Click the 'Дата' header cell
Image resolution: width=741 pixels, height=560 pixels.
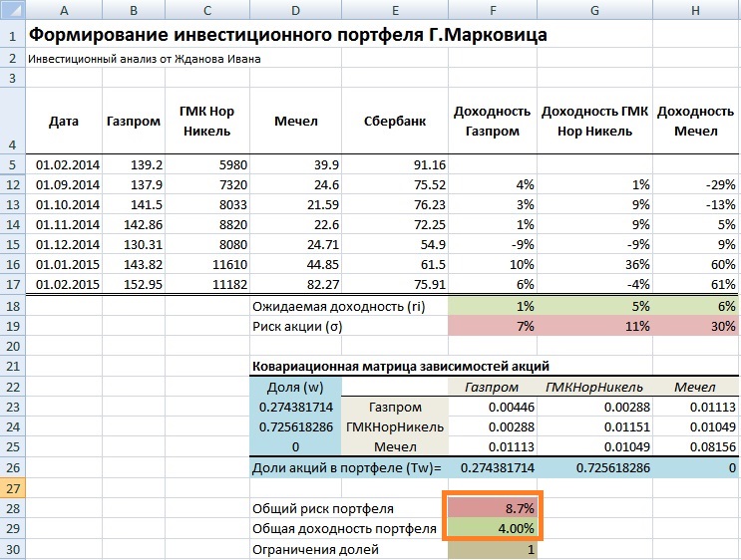click(x=64, y=121)
